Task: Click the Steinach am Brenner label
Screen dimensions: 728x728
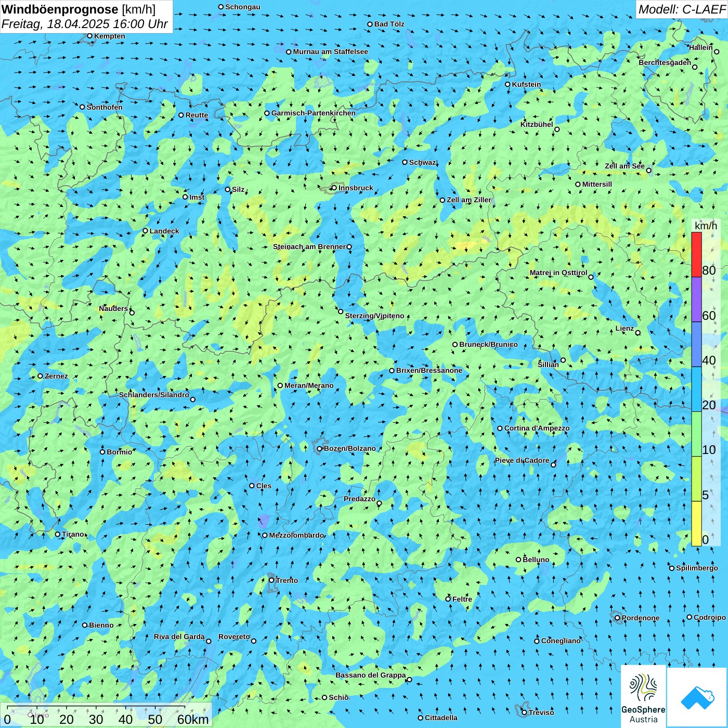Action: pyautogui.click(x=309, y=246)
